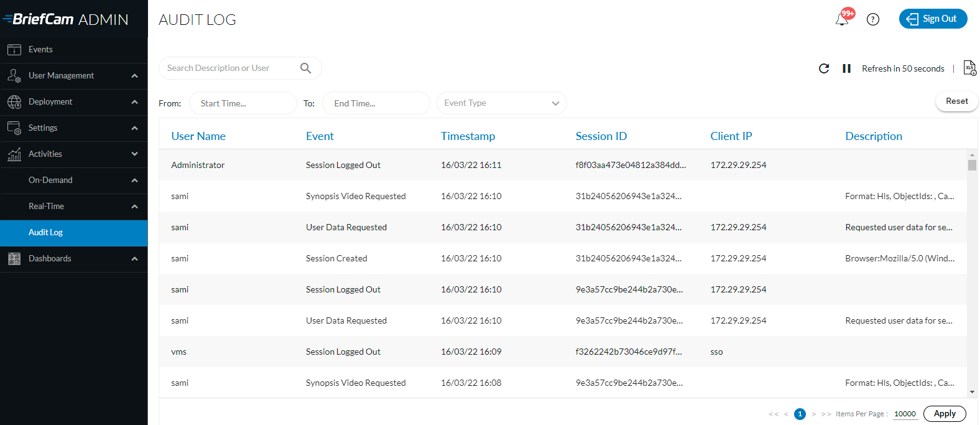Toggle the Settings section chevron
Image resolution: width=980 pixels, height=425 pixels.
[134, 128]
